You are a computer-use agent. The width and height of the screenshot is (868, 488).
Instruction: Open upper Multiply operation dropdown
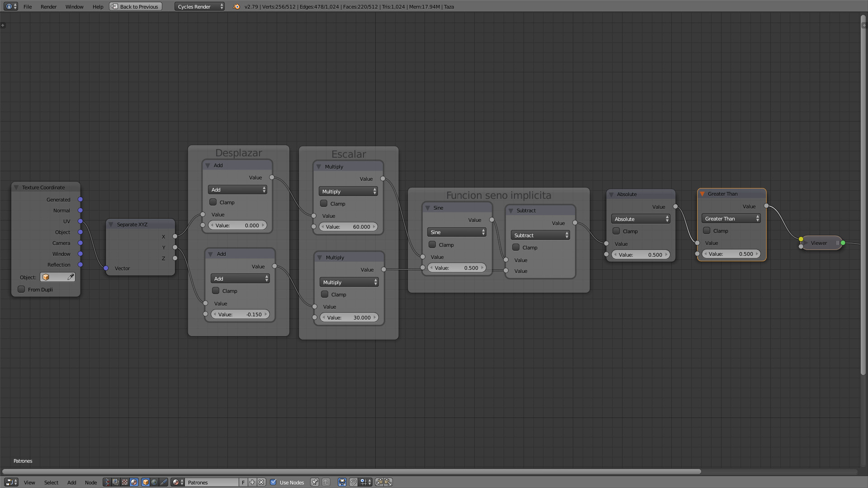point(348,192)
